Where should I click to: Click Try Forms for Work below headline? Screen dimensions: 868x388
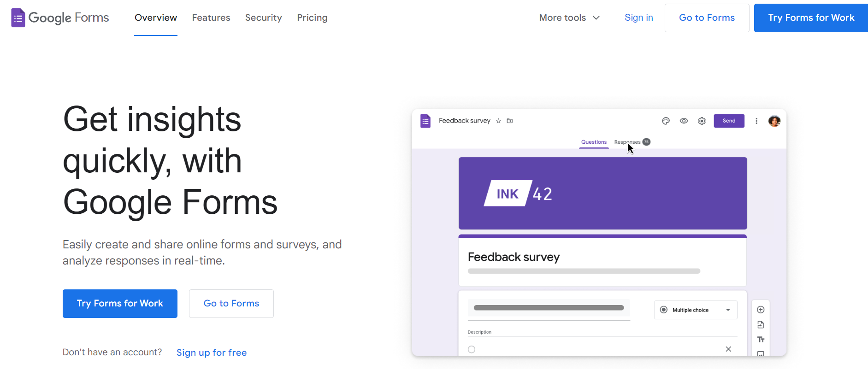pyautogui.click(x=120, y=304)
